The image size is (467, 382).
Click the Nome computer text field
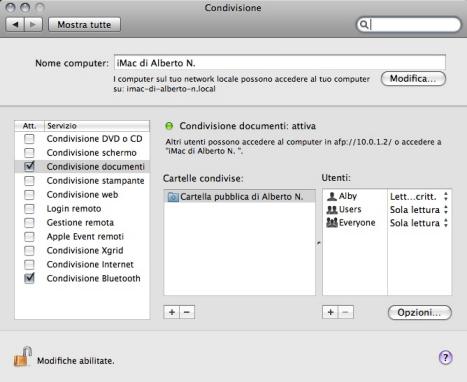(x=280, y=63)
